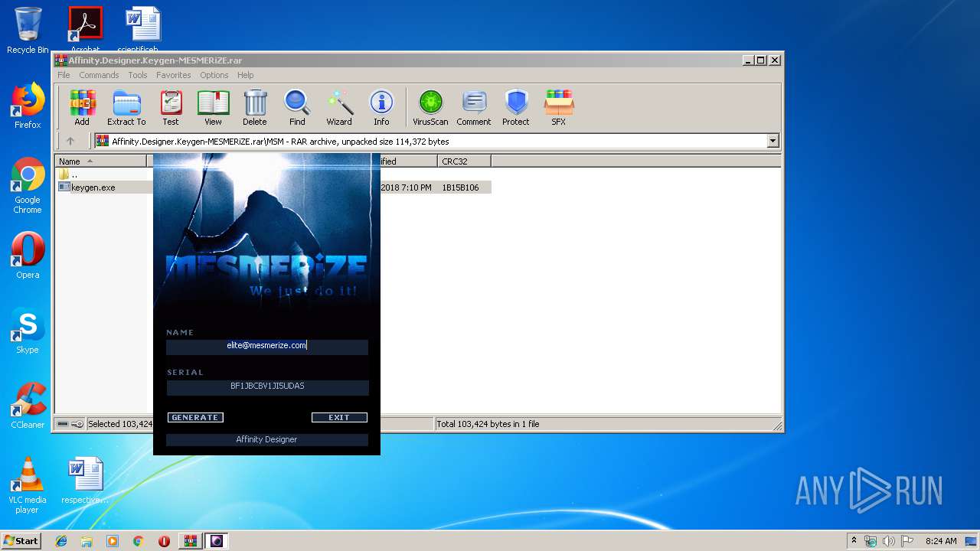Click the Add toolbar icon in WinRAR
Image resolution: width=980 pixels, height=551 pixels.
click(x=82, y=108)
